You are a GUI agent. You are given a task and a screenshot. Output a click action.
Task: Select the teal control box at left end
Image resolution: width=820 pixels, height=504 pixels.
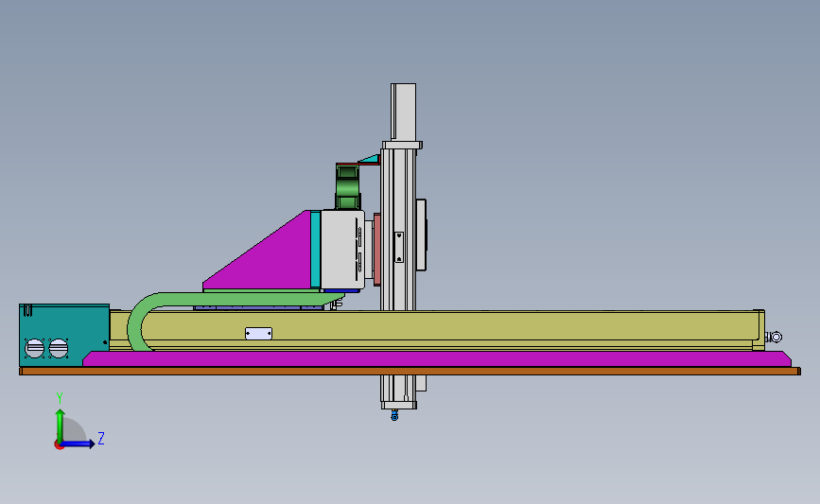pos(63,335)
